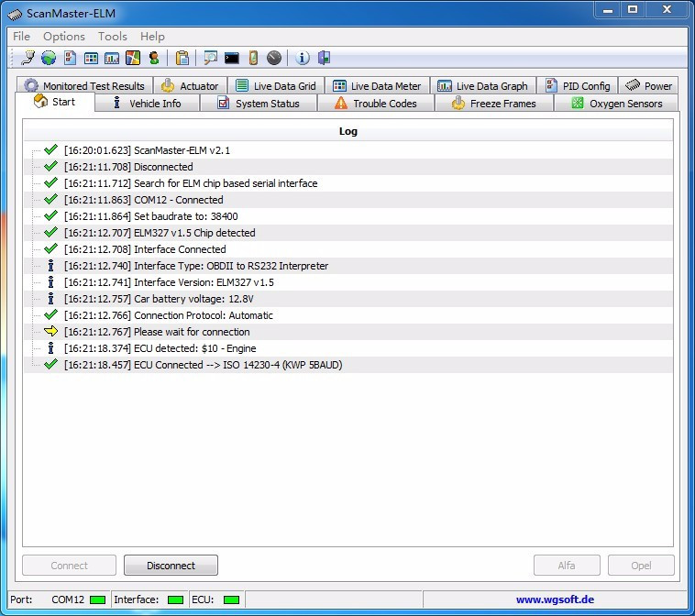This screenshot has width=695, height=616.
Task: Click the serial cable connect toolbar icon
Action: [28, 58]
